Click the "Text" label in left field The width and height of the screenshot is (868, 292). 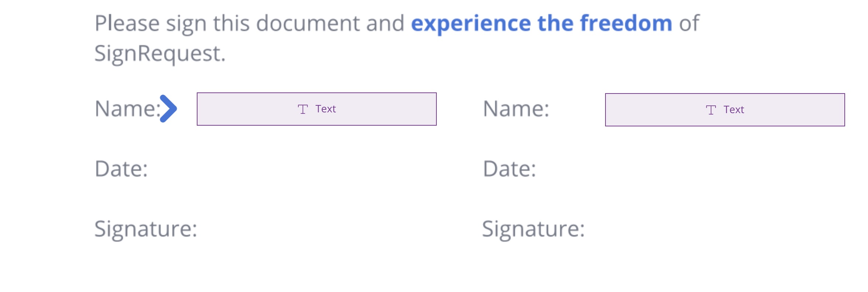click(326, 109)
